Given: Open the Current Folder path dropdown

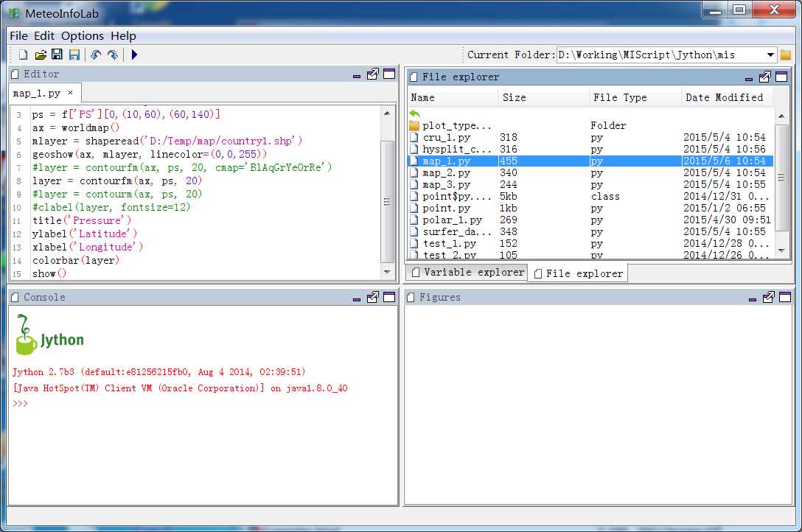Looking at the screenshot, I should tap(770, 55).
